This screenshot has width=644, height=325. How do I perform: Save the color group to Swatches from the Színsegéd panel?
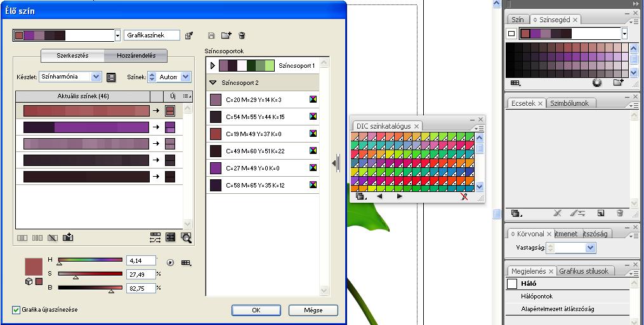pos(619,82)
